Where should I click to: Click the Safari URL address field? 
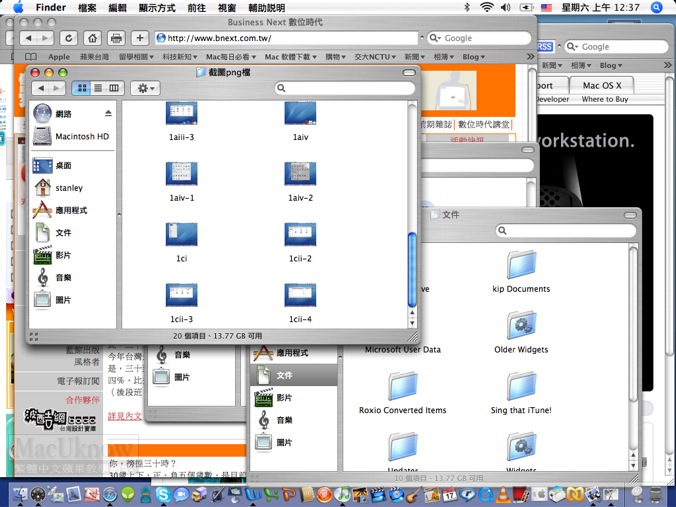pyautogui.click(x=286, y=38)
